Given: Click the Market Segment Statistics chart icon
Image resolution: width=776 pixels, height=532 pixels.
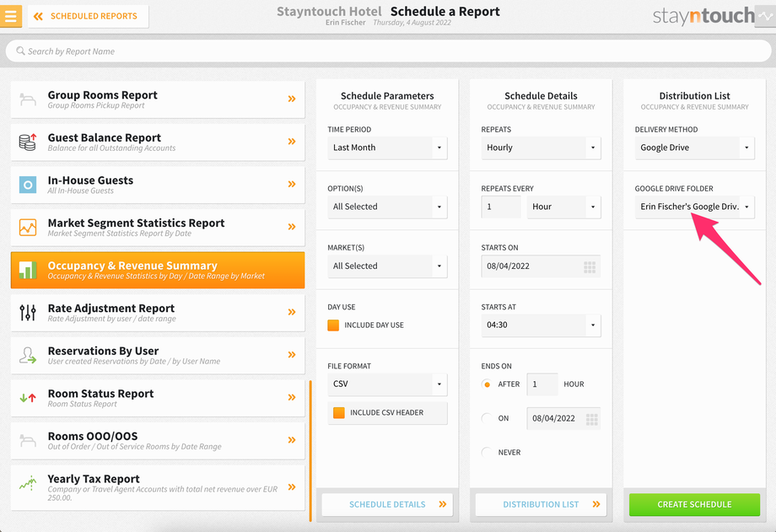Looking at the screenshot, I should (x=28, y=227).
